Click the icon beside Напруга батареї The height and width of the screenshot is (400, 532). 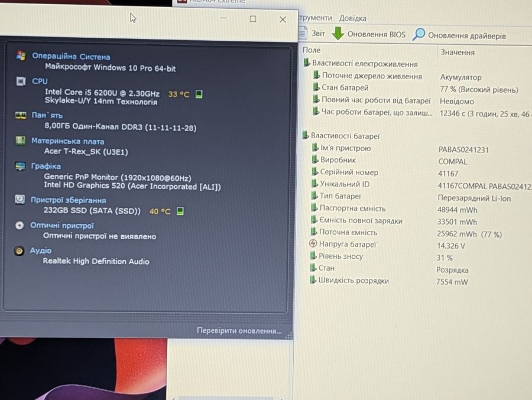[313, 243]
